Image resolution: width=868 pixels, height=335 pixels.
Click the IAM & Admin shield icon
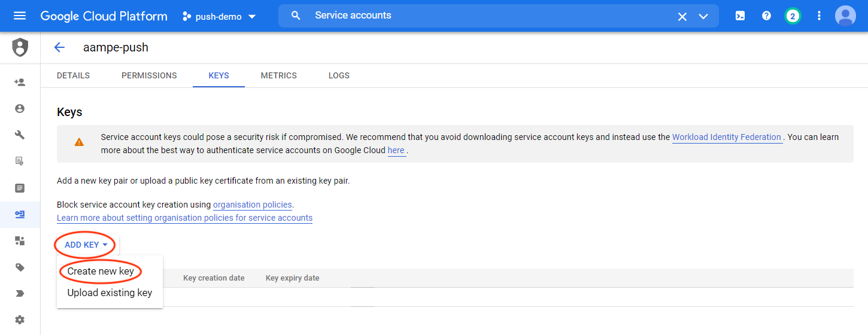click(x=20, y=47)
